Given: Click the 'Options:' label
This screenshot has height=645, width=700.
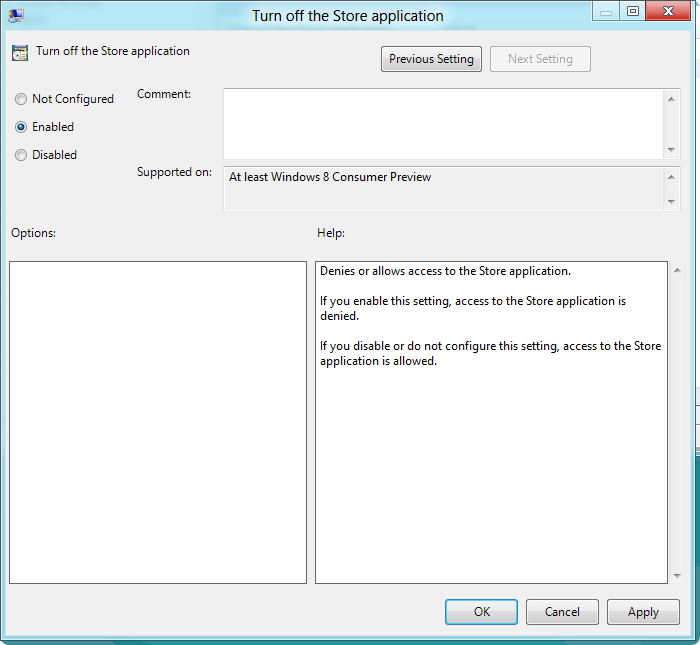Looking at the screenshot, I should pos(33,233).
